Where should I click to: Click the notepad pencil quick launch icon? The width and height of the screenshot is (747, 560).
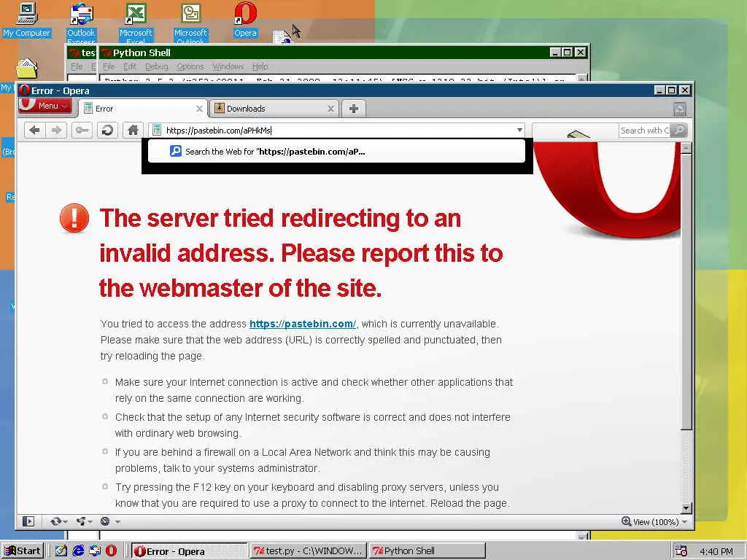click(x=61, y=551)
